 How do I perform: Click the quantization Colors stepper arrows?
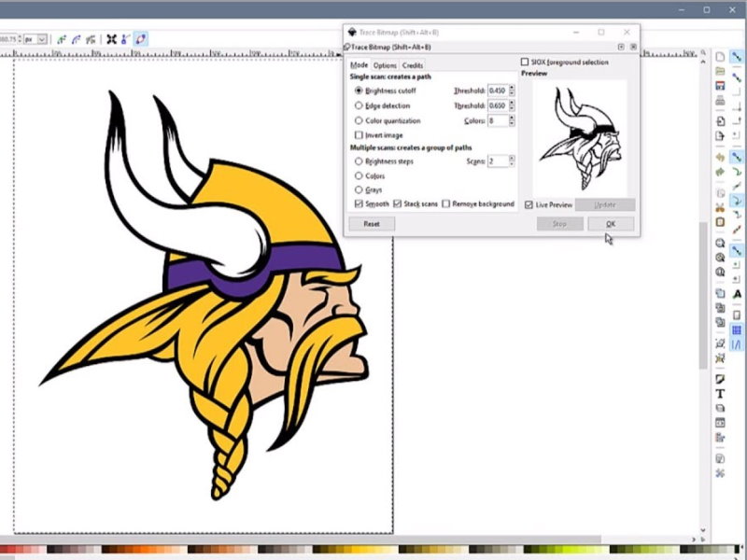click(512, 121)
